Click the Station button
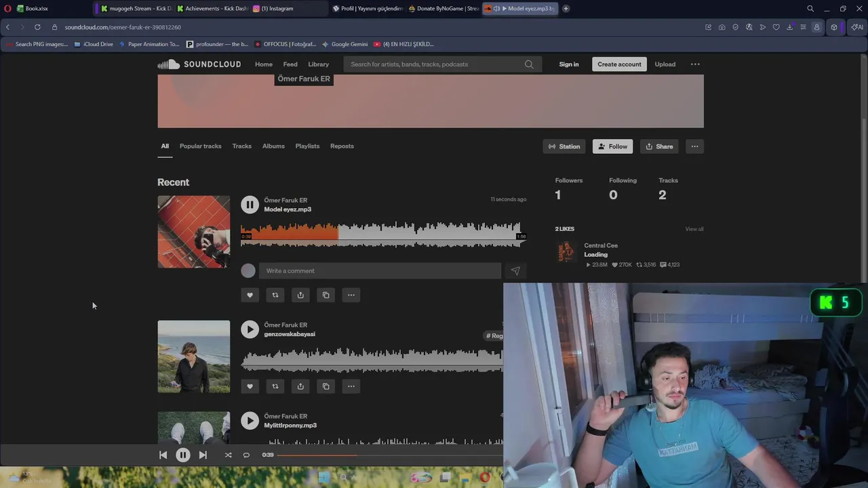 564,146
